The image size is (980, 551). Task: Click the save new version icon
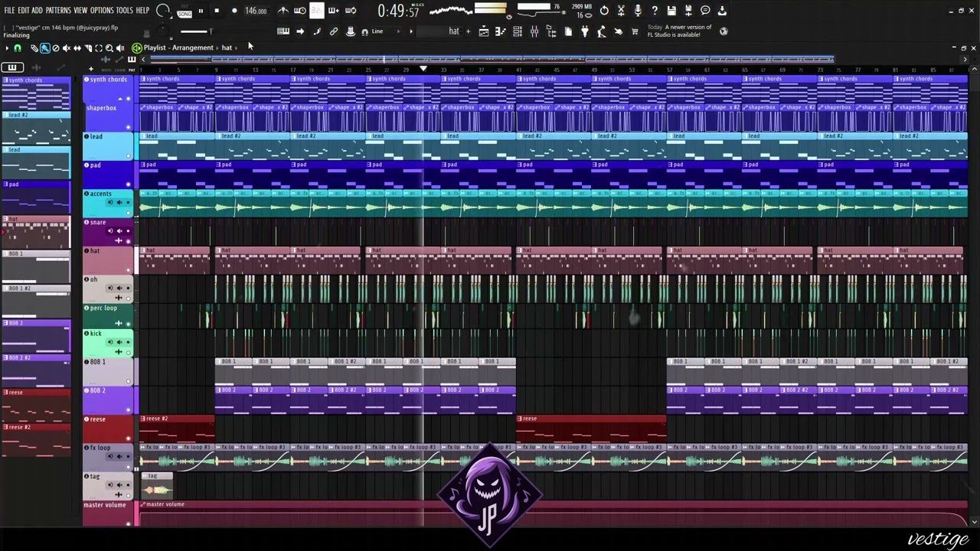point(688,11)
